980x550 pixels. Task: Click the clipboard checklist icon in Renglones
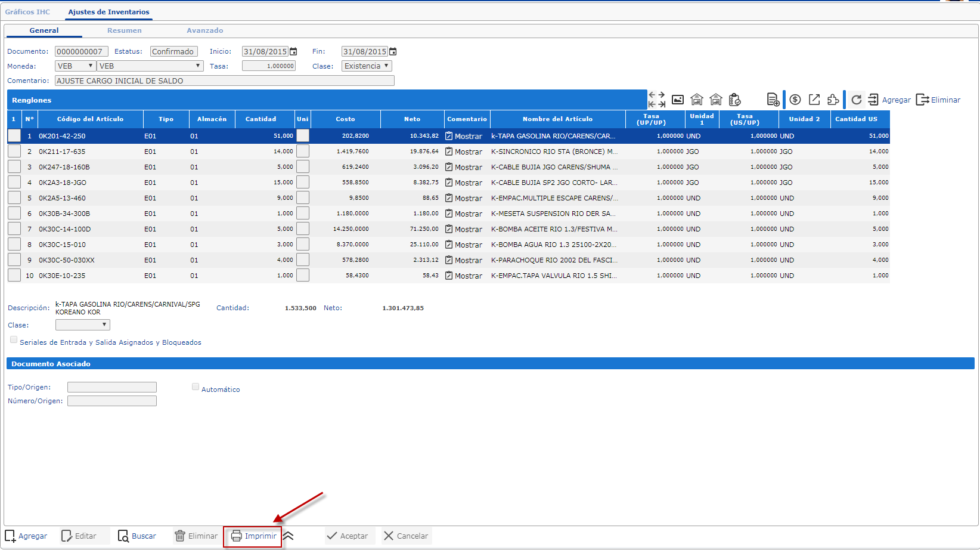click(735, 100)
